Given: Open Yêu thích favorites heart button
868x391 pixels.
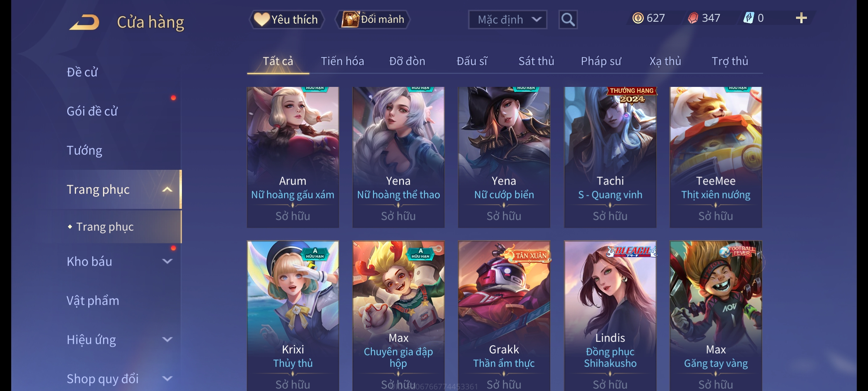Looking at the screenshot, I should point(286,20).
